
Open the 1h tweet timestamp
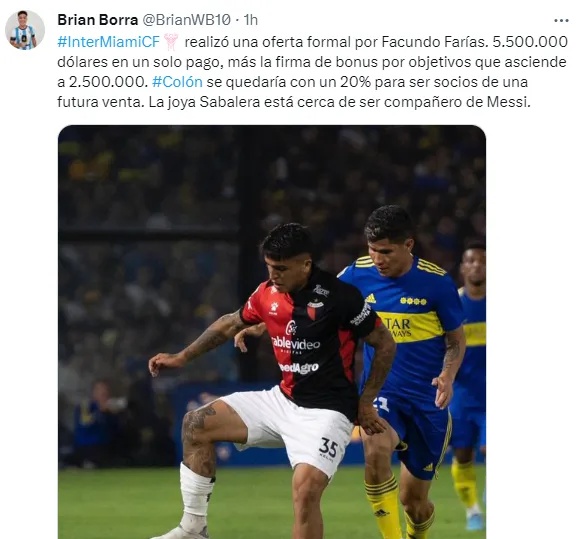(x=250, y=20)
